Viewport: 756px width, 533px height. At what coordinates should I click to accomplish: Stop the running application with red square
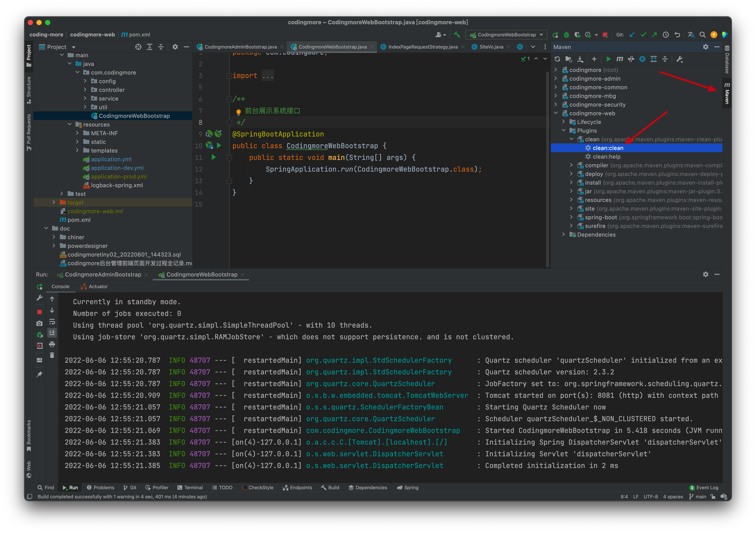tap(39, 312)
